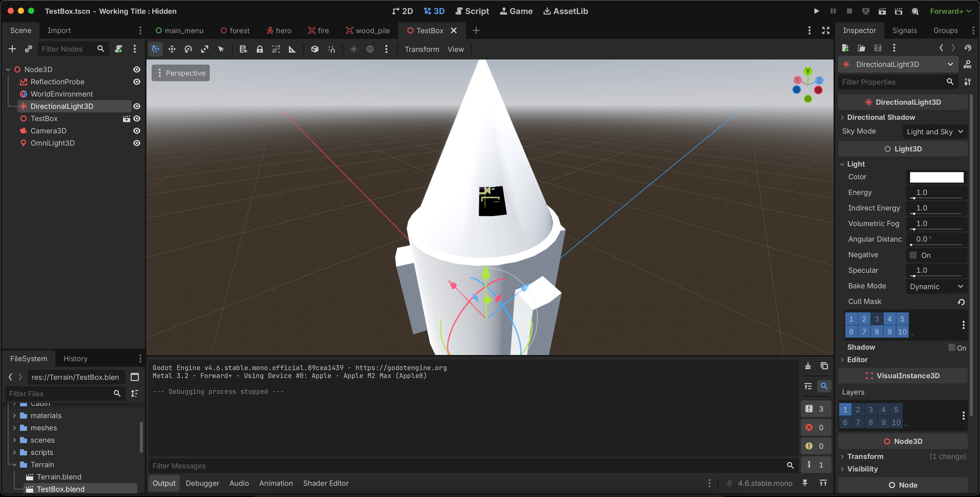The height and width of the screenshot is (497, 980).
Task: Hide the DirectionalLight3D node
Action: tap(137, 106)
